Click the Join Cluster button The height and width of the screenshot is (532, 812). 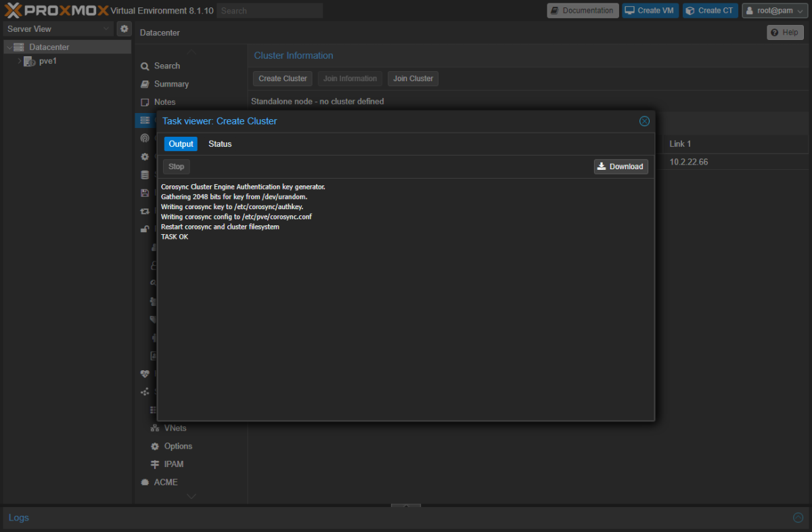pos(413,79)
